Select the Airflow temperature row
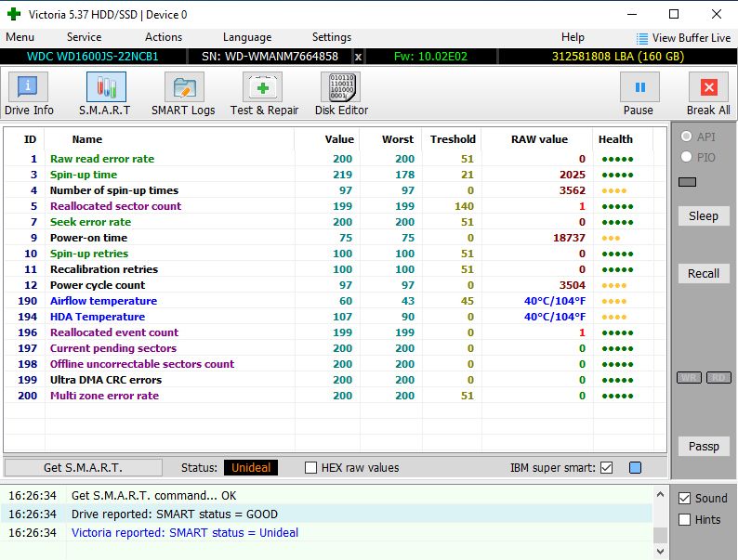738x560 pixels. point(336,301)
